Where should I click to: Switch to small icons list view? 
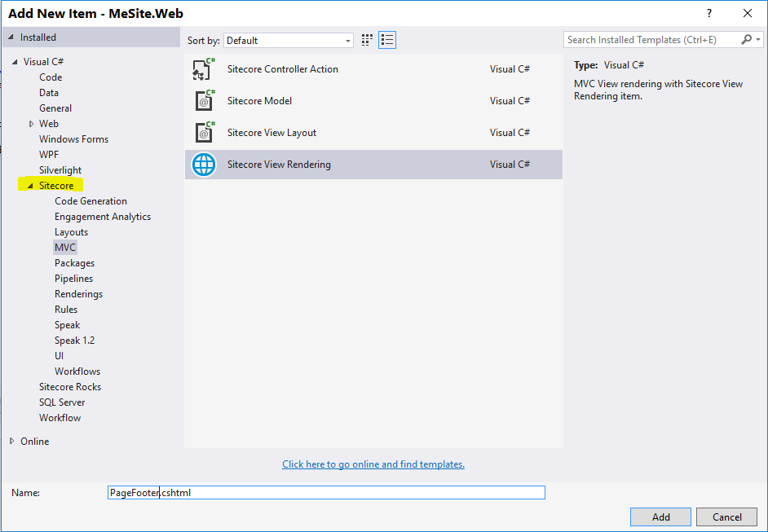387,40
